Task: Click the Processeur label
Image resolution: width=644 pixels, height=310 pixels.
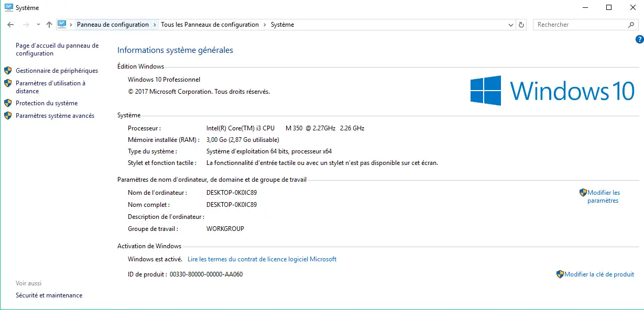Action: click(144, 128)
